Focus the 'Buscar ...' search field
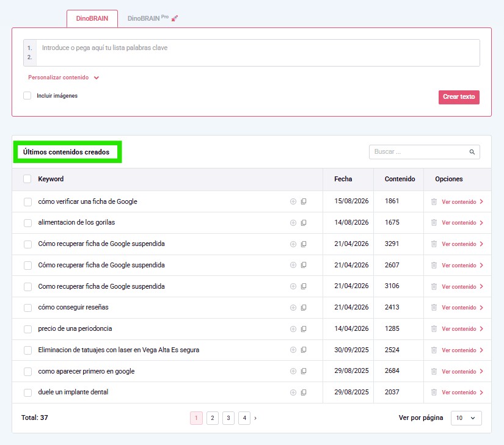This screenshot has width=504, height=445. [425, 152]
